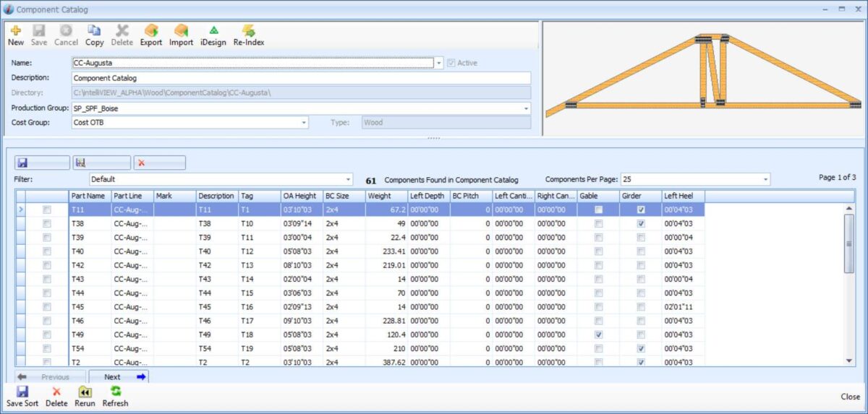Viewport: 868px width, 414px height.
Task: Click the save-as filter button with grid disk
Action: (x=103, y=163)
